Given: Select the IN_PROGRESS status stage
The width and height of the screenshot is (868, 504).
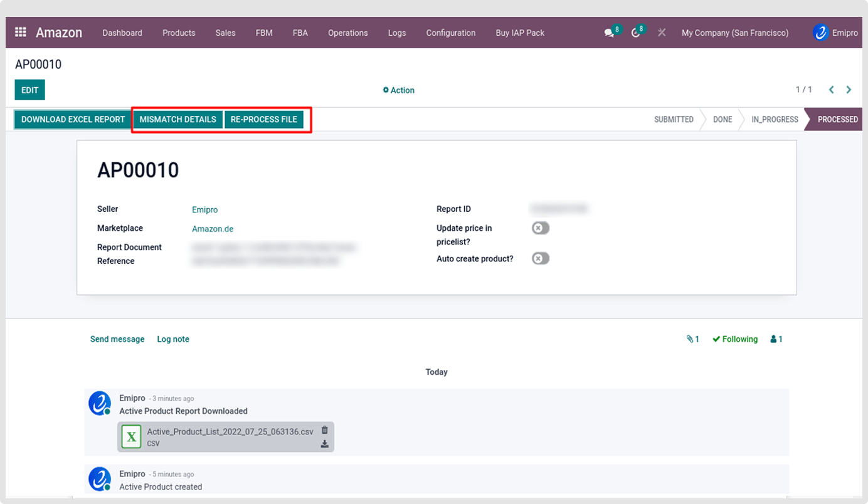Looking at the screenshot, I should 775,119.
